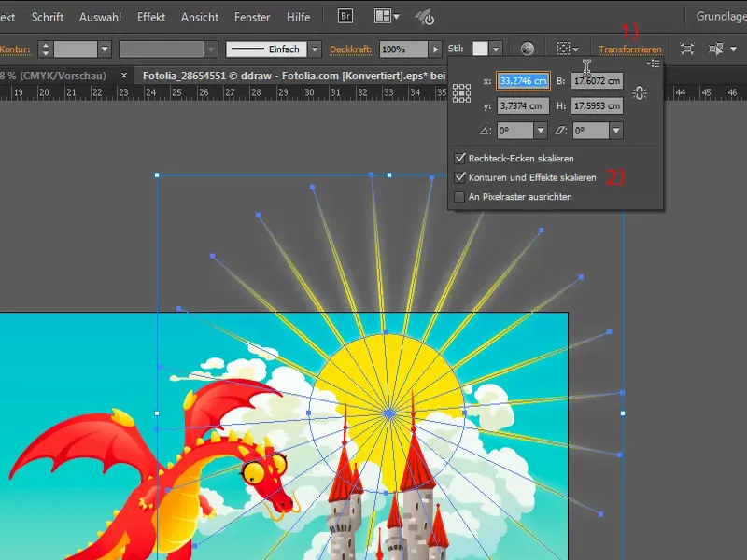This screenshot has height=560, width=747.
Task: Uncheck Konturen und Effekte skalieren
Action: [459, 177]
